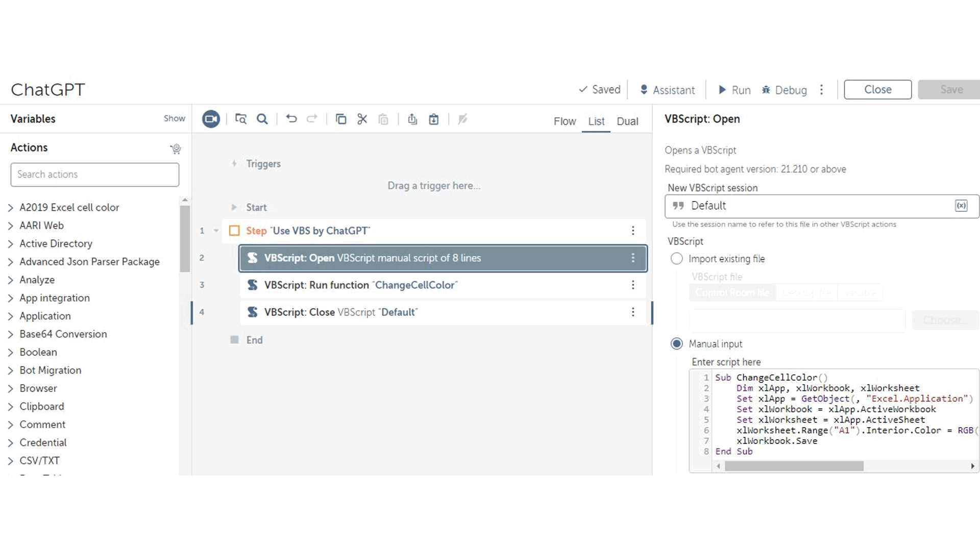Image resolution: width=980 pixels, height=551 pixels.
Task: Copy to shared clipboard icon
Action: pos(412,119)
